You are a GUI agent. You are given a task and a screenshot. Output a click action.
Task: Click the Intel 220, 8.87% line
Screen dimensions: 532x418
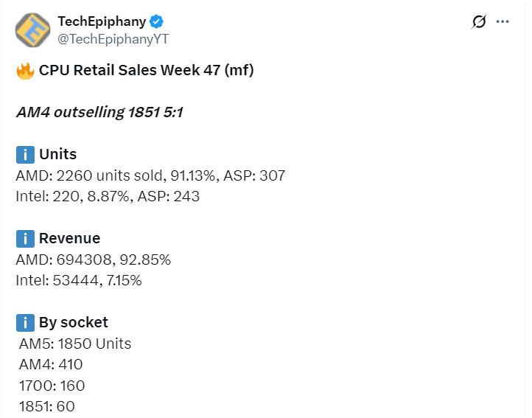pos(108,197)
